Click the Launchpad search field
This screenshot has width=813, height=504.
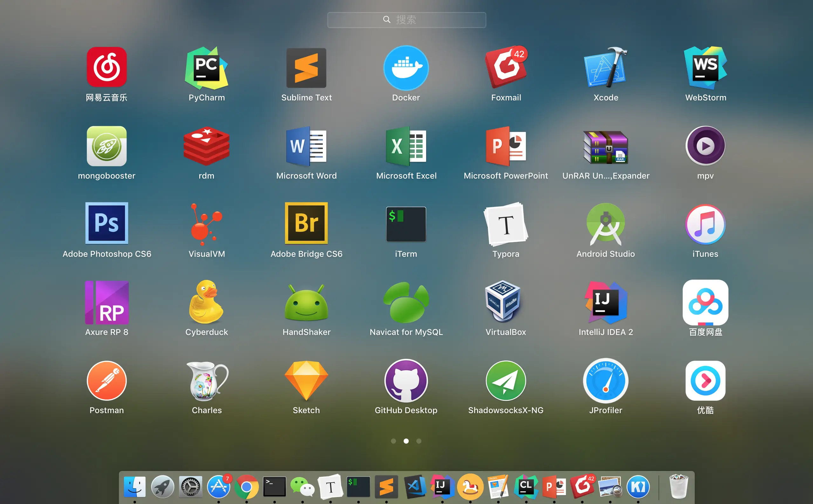(x=406, y=20)
